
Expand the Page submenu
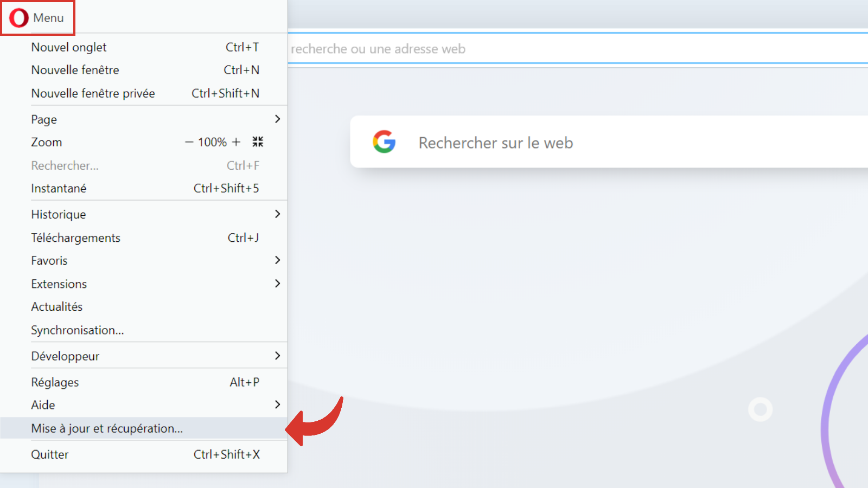click(x=277, y=119)
